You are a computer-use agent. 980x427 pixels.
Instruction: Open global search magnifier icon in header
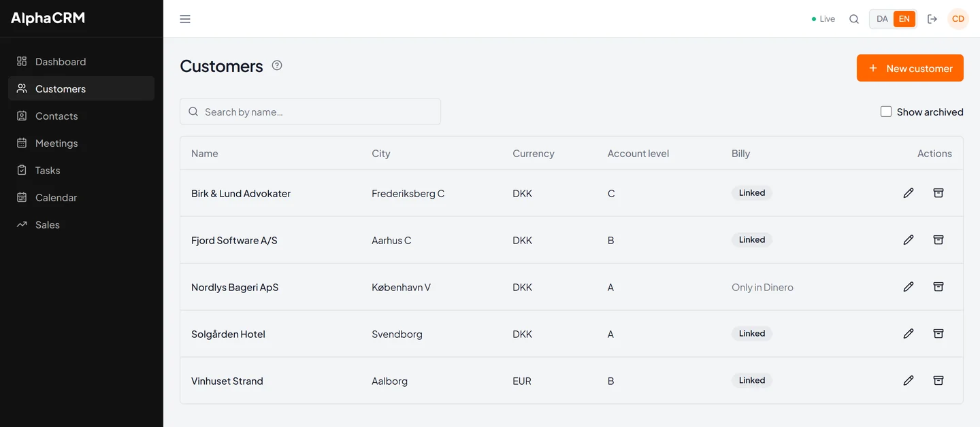(x=854, y=19)
